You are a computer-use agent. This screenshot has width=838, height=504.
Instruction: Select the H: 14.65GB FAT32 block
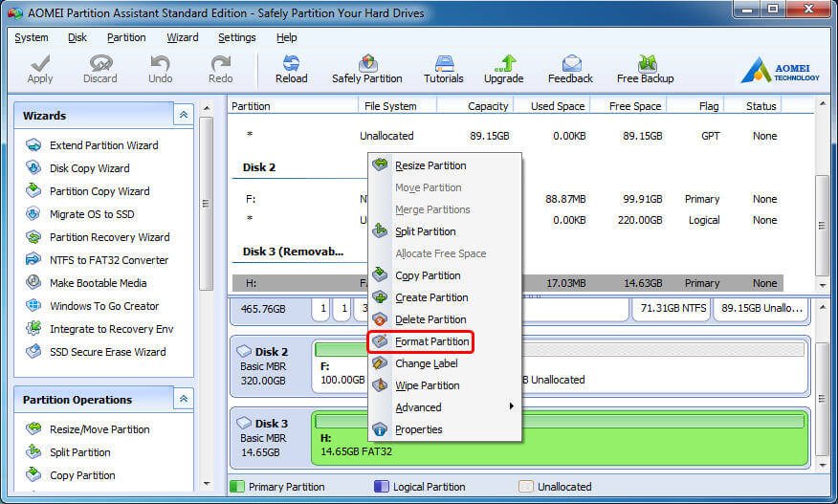(560, 438)
